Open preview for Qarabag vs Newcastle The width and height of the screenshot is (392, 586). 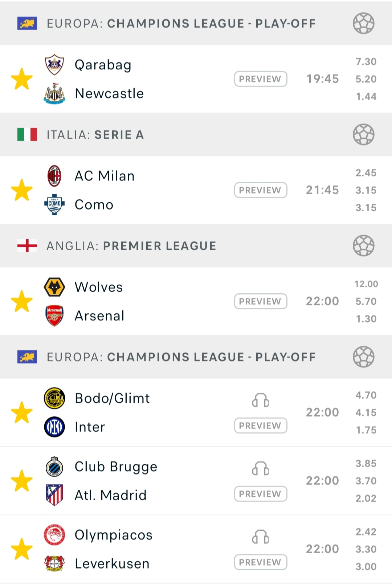tap(260, 79)
